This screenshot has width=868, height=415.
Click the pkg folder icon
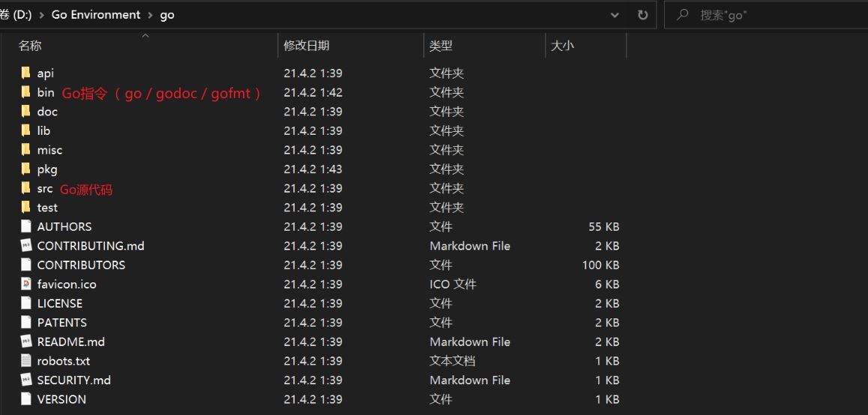point(25,169)
